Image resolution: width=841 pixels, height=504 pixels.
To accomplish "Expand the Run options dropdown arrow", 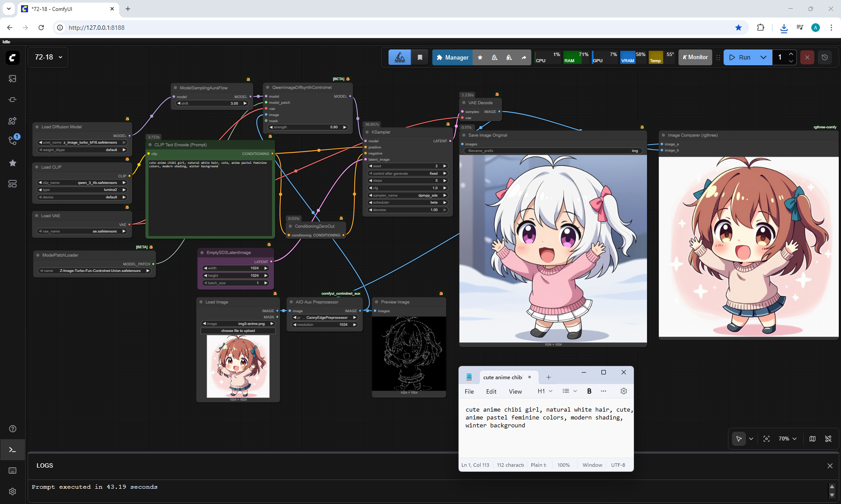I will [x=763, y=57].
